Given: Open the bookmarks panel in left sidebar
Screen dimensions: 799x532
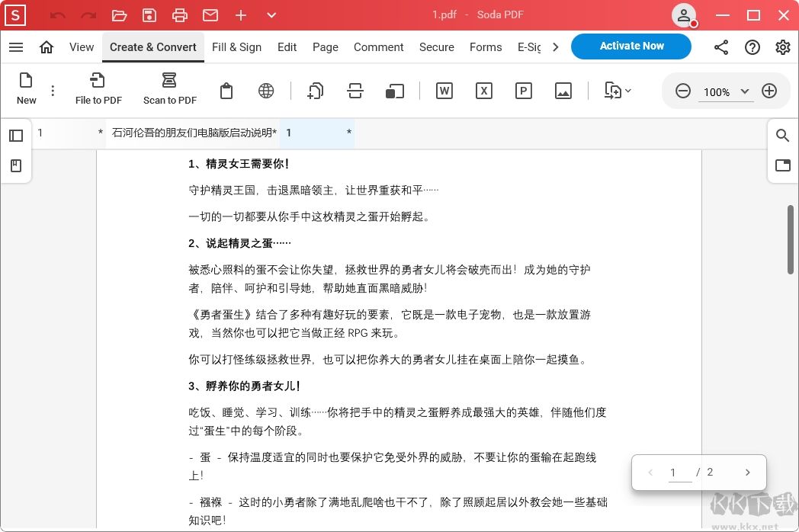Looking at the screenshot, I should pos(16,164).
